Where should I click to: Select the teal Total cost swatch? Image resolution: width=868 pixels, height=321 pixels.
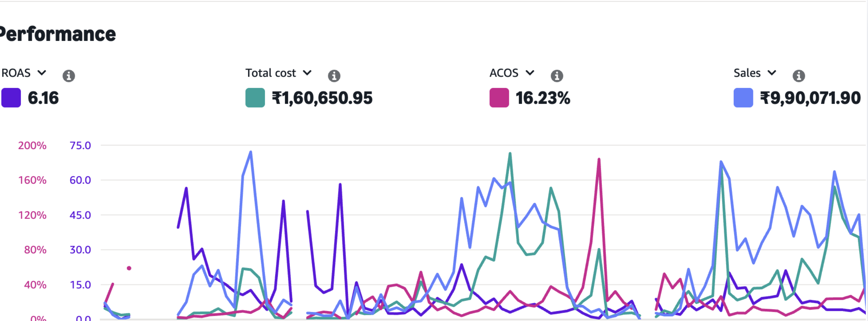pos(255,98)
